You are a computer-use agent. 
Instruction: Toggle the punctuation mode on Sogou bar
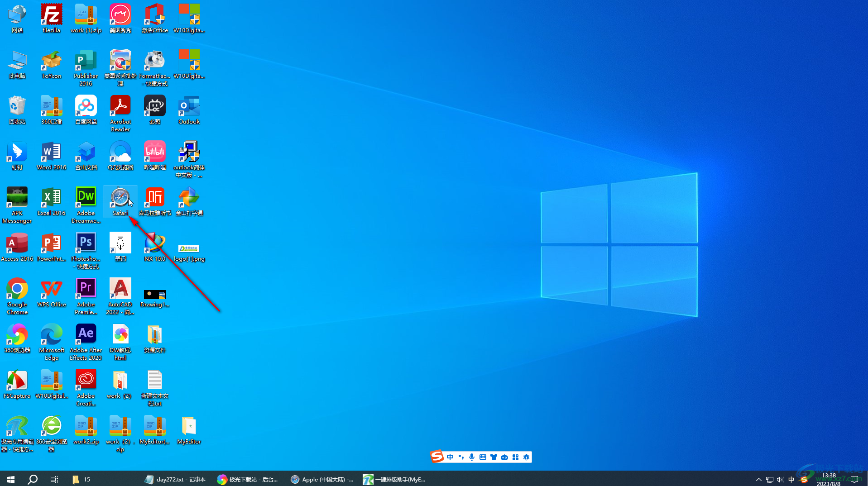461,457
